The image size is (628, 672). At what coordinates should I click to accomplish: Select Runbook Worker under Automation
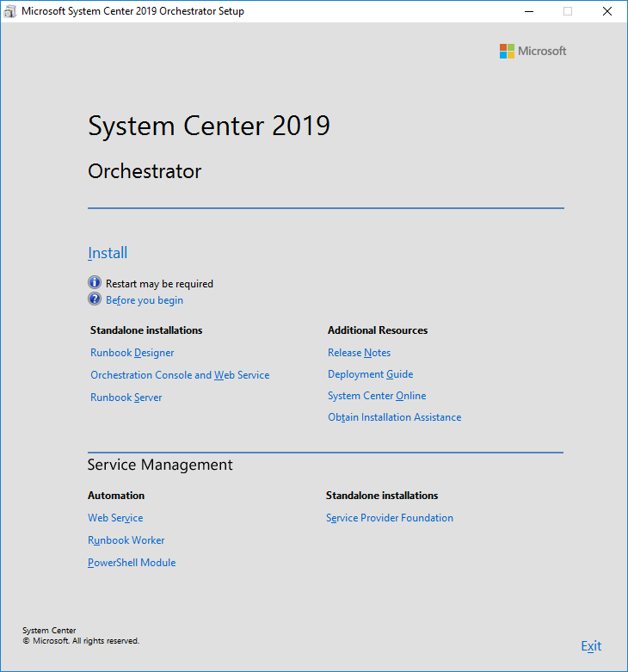(126, 540)
